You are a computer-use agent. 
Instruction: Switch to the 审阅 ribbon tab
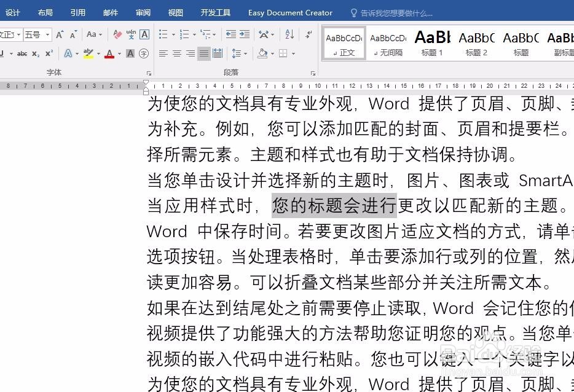[x=143, y=13]
